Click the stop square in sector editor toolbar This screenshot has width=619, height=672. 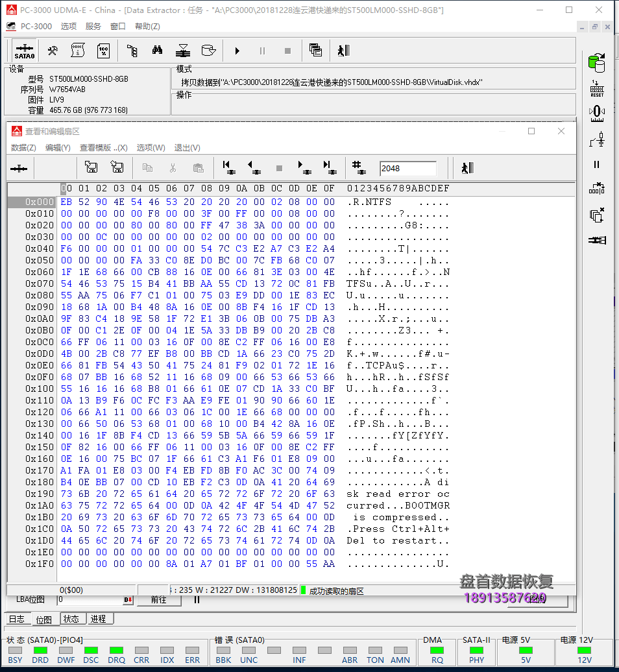(279, 168)
